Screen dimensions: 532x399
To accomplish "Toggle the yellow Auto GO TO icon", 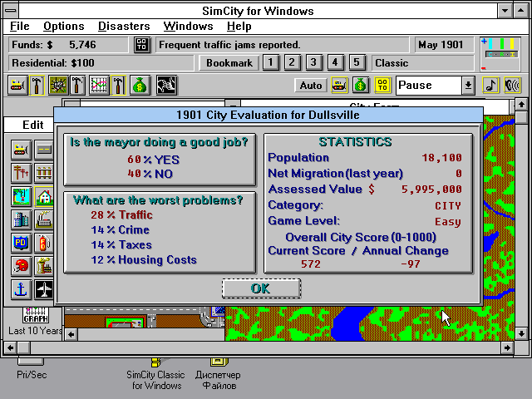I will click(x=382, y=85).
